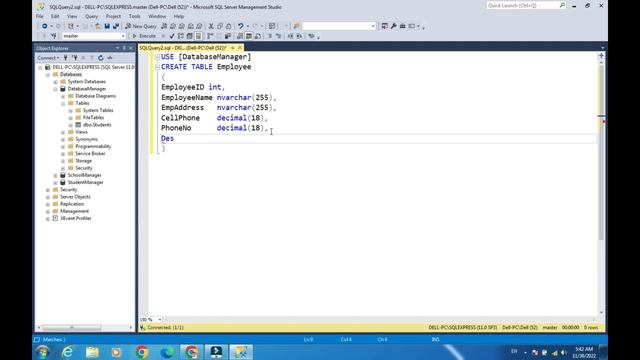
Task: Click the Display Estimated Execution Plan icon
Action: coord(181,36)
